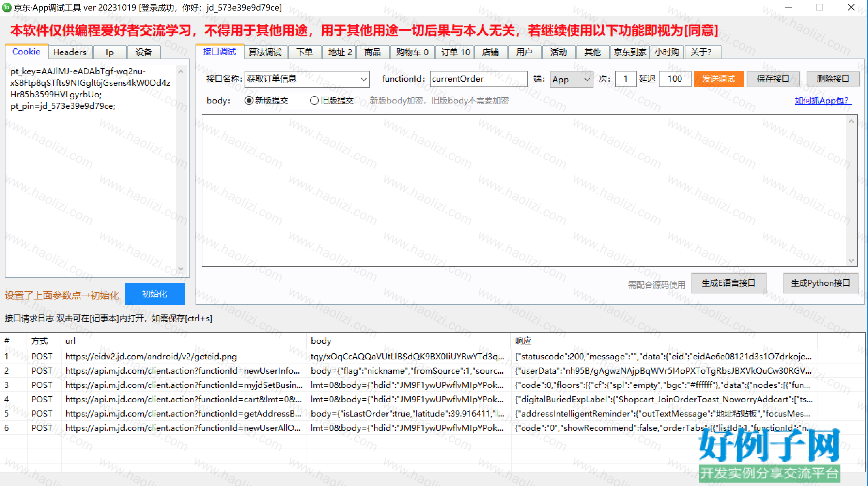
Task: Open the Headers tab
Action: click(70, 52)
